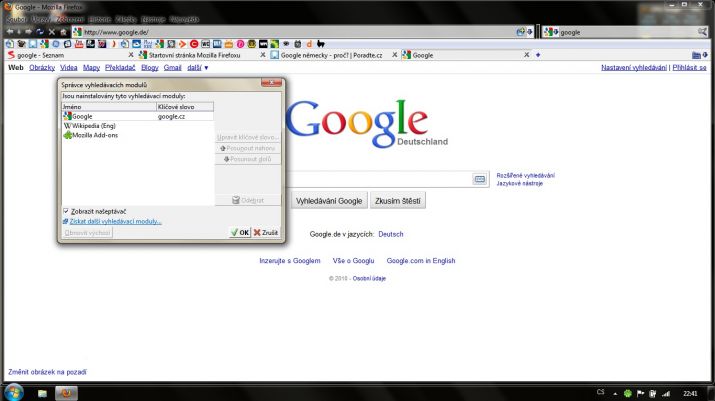Click the Vyhledávání Google button
The width and height of the screenshot is (715, 401).
pos(329,201)
